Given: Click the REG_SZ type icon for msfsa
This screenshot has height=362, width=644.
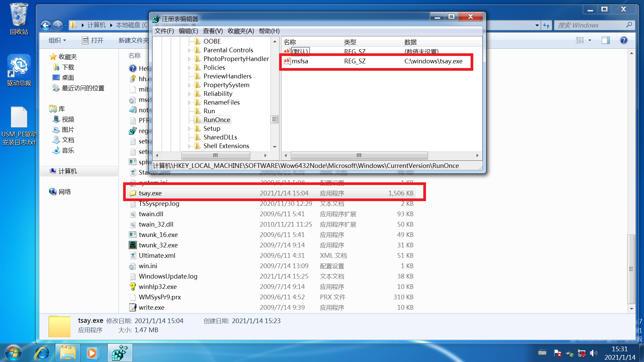Looking at the screenshot, I should [287, 61].
